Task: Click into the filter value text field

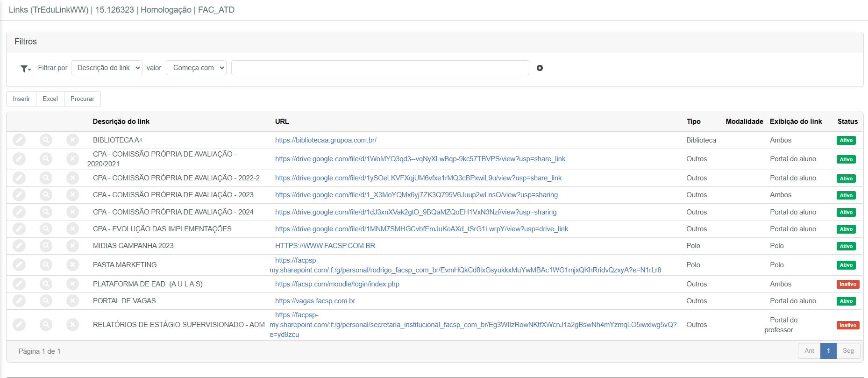Action: tap(380, 68)
